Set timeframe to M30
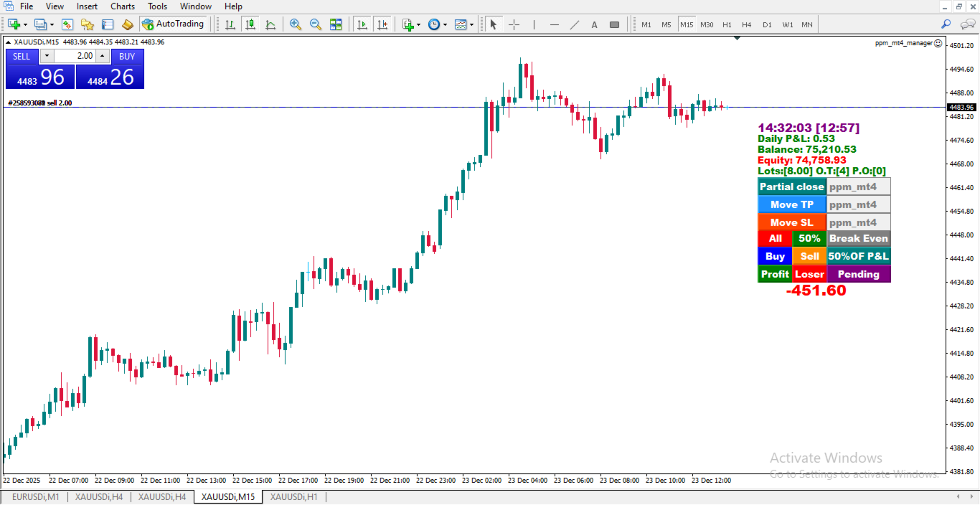The height and width of the screenshot is (505, 980). (707, 24)
